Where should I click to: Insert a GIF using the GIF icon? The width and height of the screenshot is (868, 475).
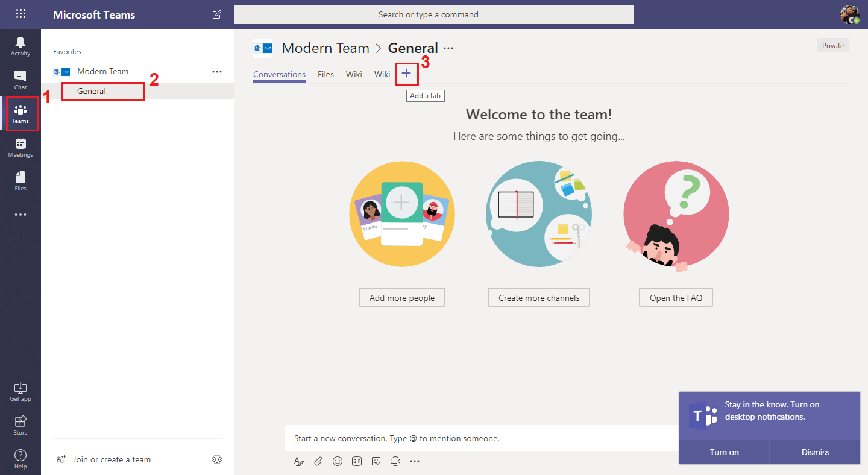pyautogui.click(x=357, y=461)
